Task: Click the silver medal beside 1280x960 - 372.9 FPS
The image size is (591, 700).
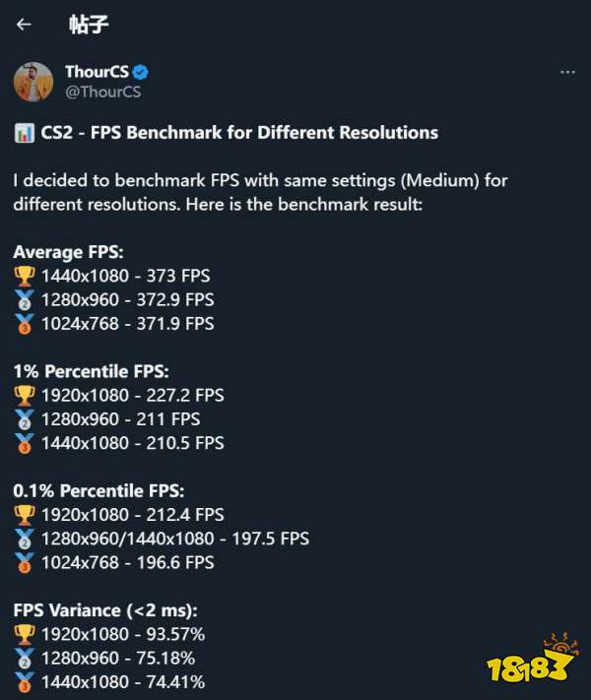Action: [25, 300]
